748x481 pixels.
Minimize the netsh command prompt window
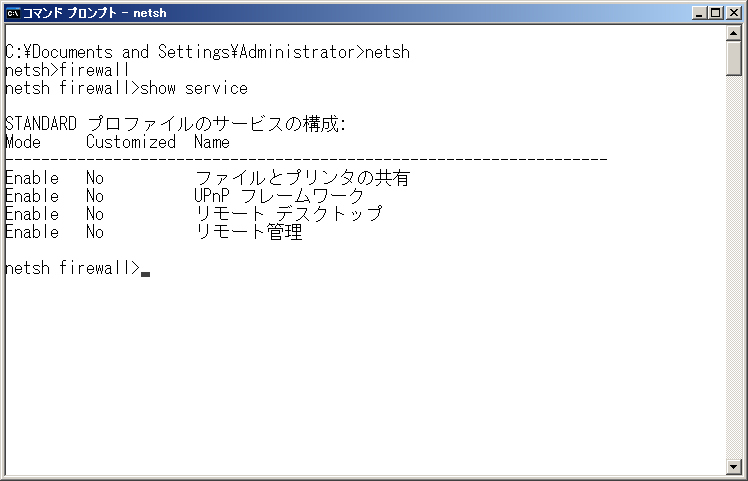pos(699,13)
